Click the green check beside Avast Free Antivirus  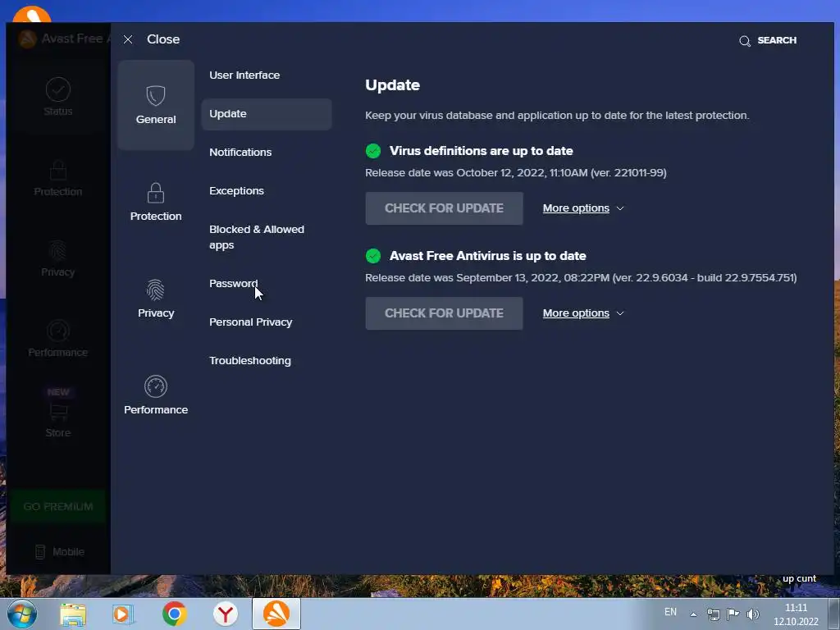(x=373, y=256)
